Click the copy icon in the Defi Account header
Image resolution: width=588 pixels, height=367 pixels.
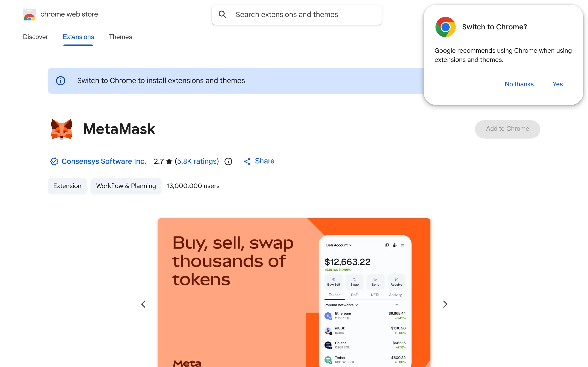(x=387, y=245)
